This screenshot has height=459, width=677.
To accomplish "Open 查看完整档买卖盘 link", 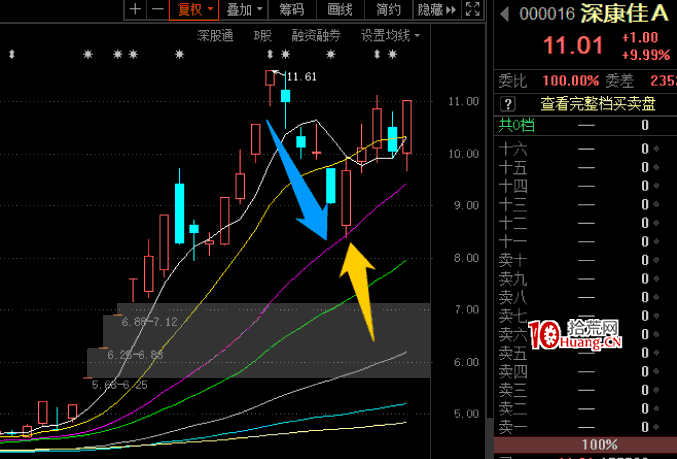I will tap(598, 104).
